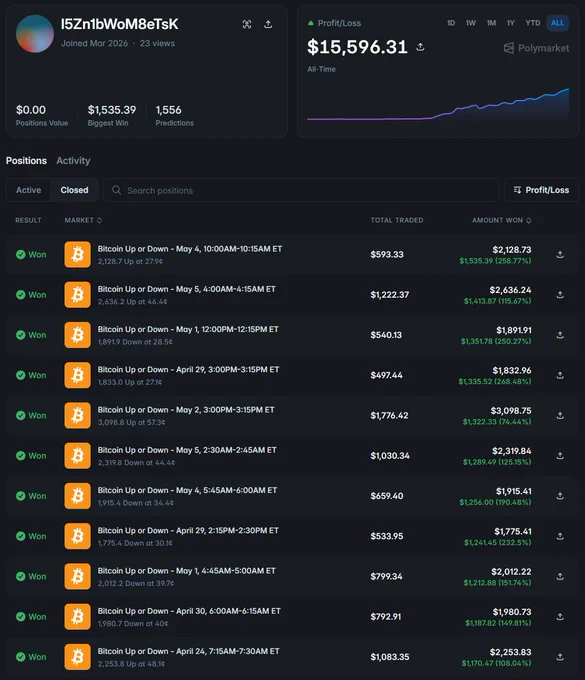Click Bitcoin icon for April 29, 3:00PM market
This screenshot has width=585, height=680.
[x=78, y=375]
